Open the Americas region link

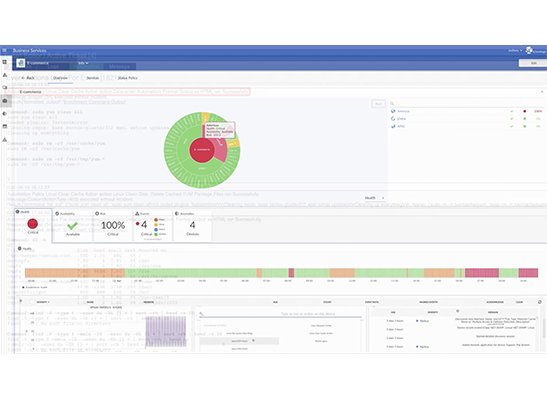(403, 111)
